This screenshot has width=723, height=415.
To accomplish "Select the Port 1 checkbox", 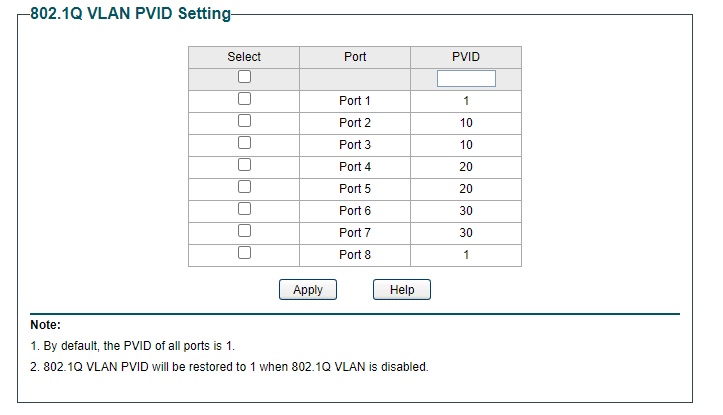I will (x=244, y=99).
